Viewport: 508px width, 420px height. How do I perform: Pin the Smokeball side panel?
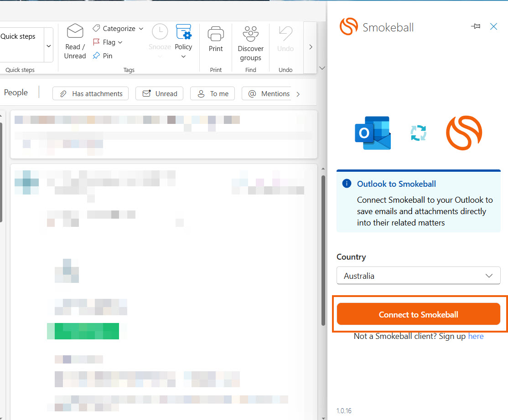tap(476, 26)
